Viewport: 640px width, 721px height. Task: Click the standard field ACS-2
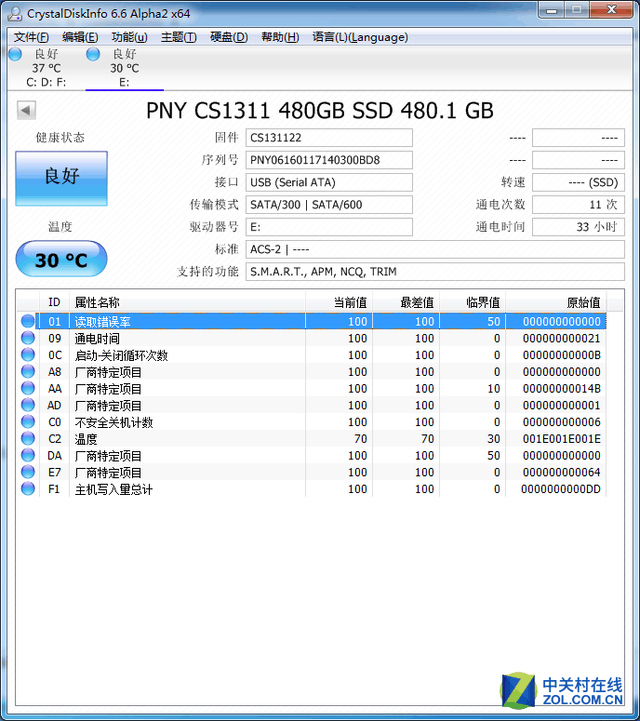(435, 249)
